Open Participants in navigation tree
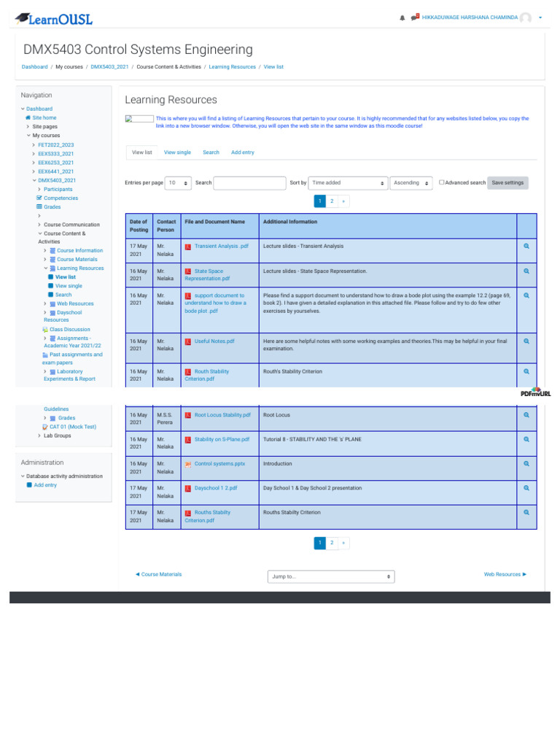Image resolution: width=560 pixels, height=747 pixels. pyautogui.click(x=58, y=189)
